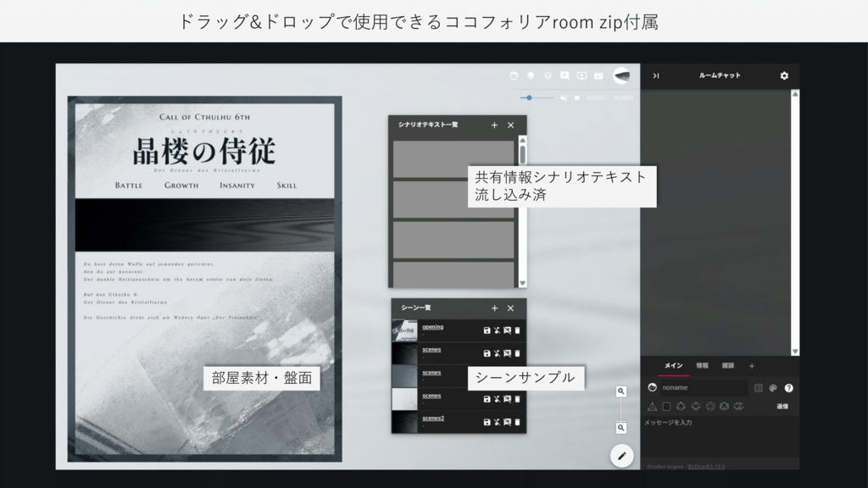
Task: Close the scenario text list panel
Action: tap(511, 125)
